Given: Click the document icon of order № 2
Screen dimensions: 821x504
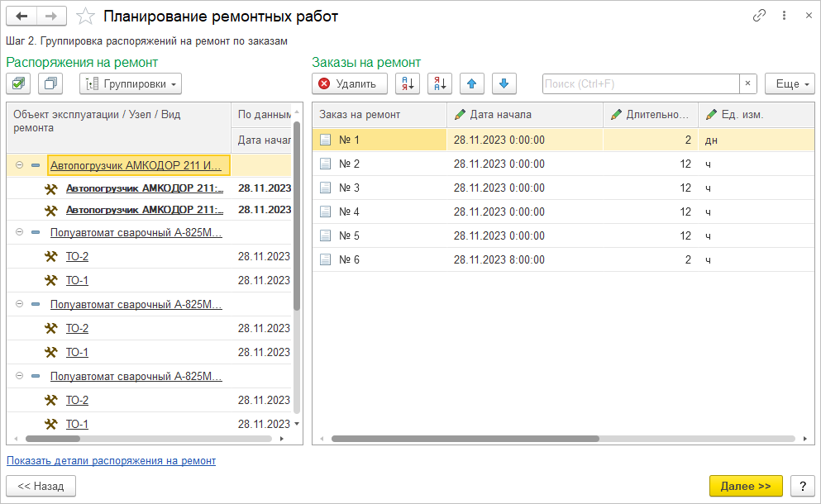Looking at the screenshot, I should point(325,164).
